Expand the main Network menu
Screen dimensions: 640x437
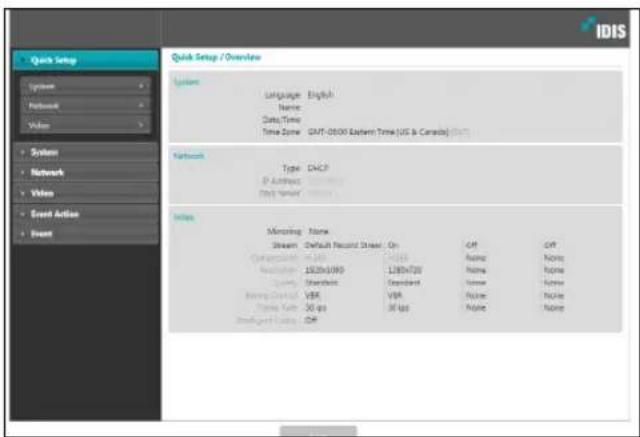point(86,172)
